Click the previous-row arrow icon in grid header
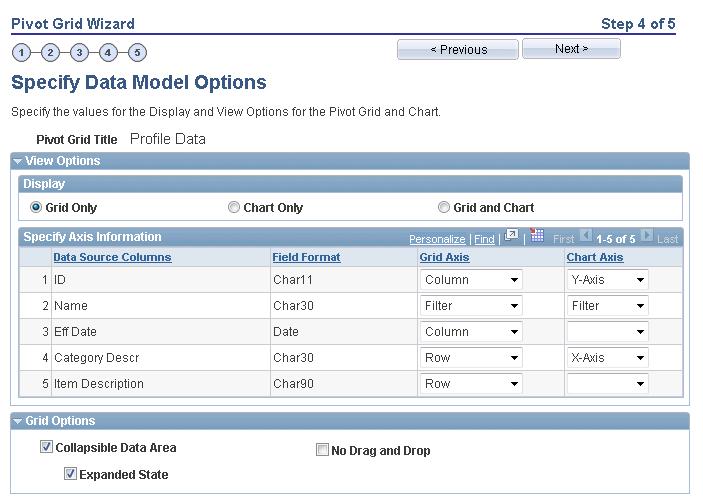This screenshot has width=703, height=501. point(586,235)
